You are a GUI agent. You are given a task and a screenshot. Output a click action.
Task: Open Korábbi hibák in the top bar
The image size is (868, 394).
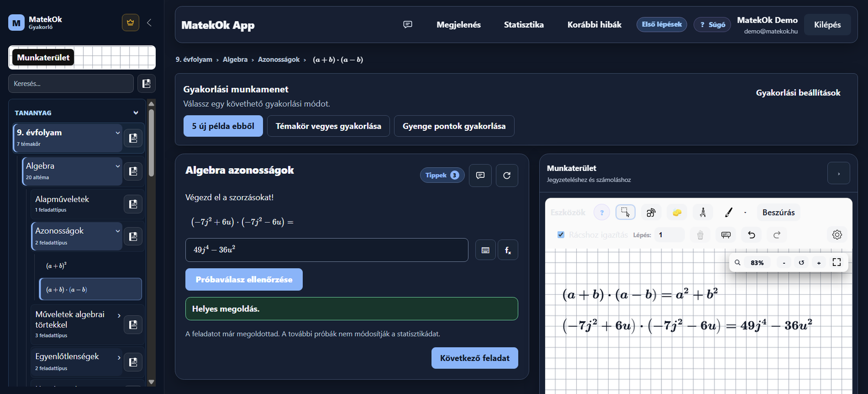594,24
